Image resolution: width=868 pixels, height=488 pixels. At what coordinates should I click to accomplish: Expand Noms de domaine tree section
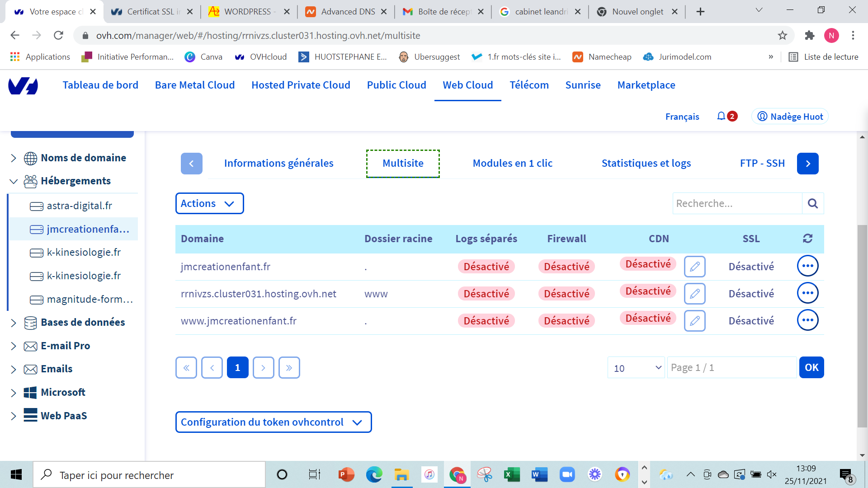point(14,158)
